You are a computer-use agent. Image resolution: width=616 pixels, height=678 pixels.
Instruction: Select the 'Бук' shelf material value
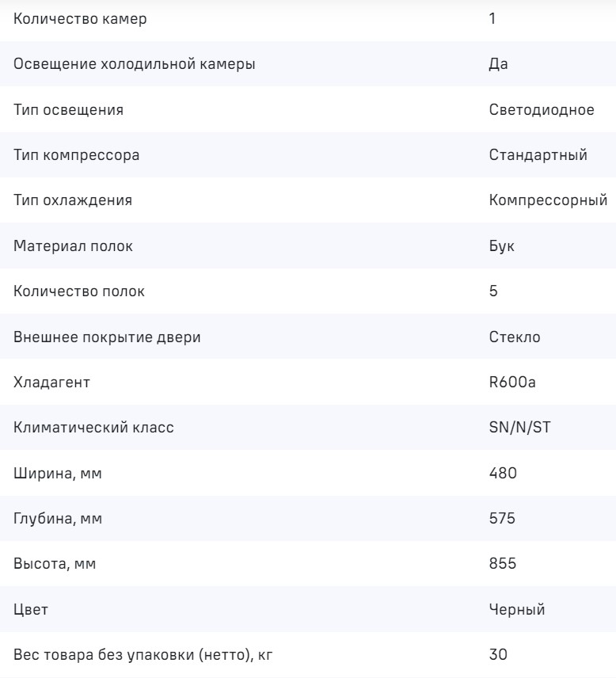(502, 246)
